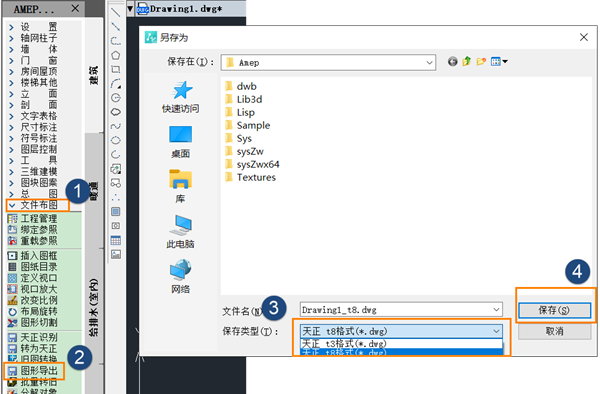The image size is (600, 394).
Task: Select the Textures folder
Action: [251, 177]
